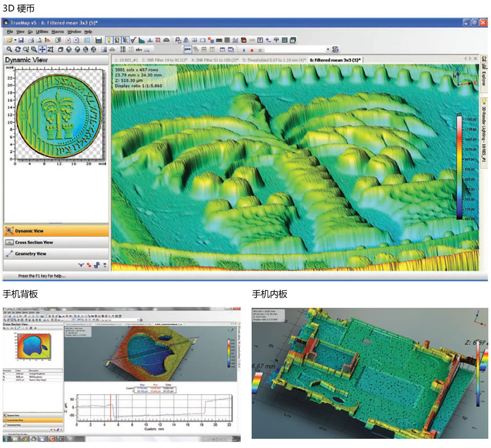Select the pan move arrows tool

coord(42,50)
